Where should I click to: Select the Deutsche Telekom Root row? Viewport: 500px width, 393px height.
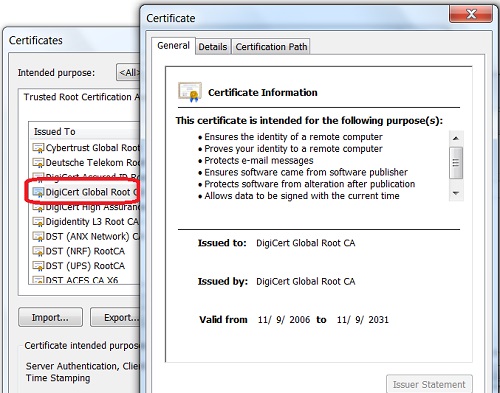(86, 163)
